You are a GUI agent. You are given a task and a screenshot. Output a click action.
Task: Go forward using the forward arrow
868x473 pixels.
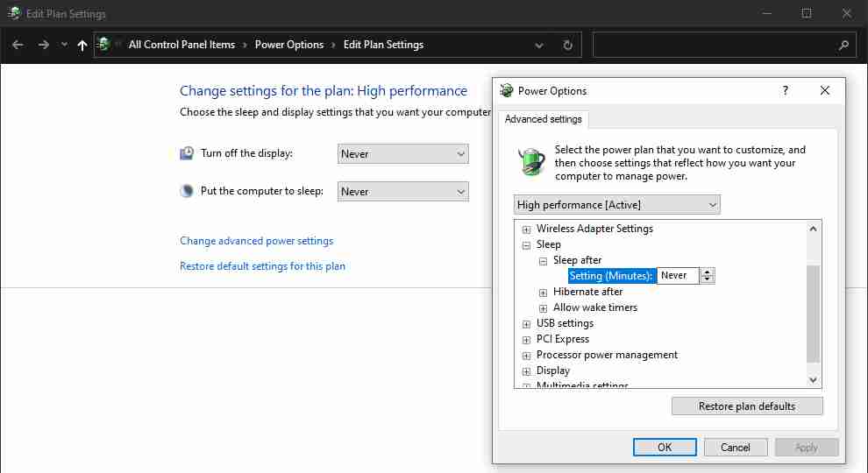[44, 45]
